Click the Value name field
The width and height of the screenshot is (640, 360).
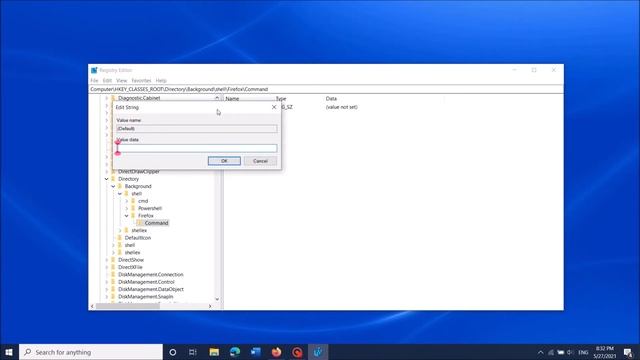point(197,129)
